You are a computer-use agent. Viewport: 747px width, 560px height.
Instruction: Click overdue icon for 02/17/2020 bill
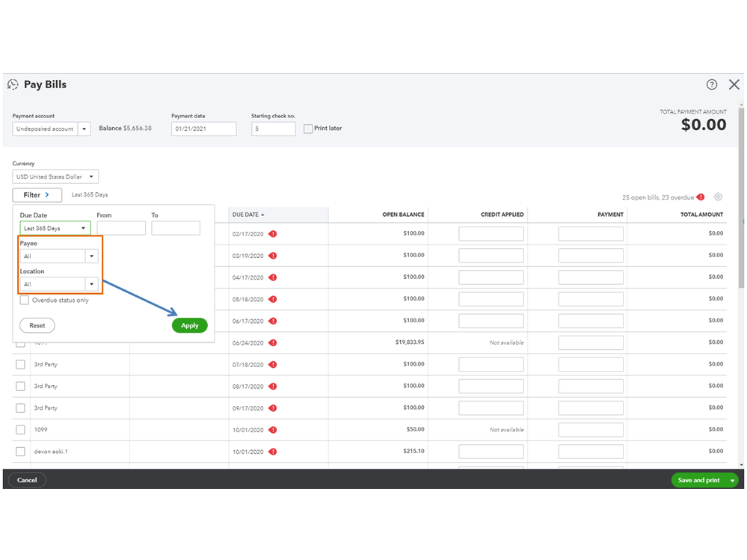(x=272, y=234)
